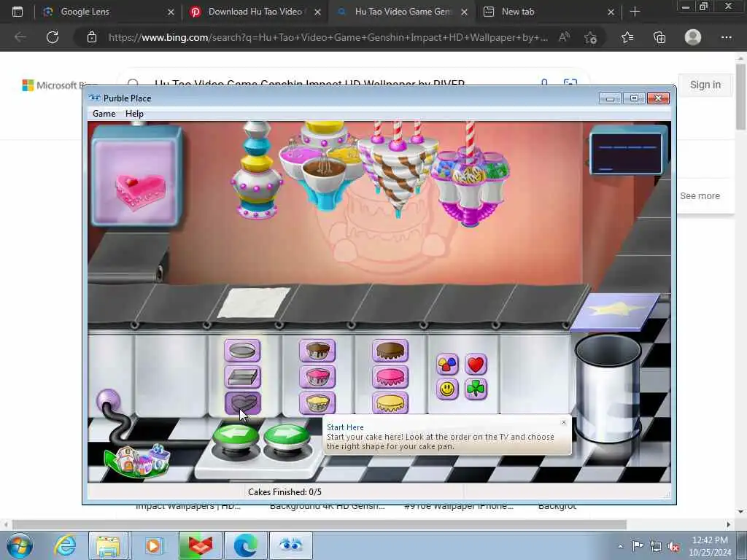Open Purble Place taskbar icon
Viewport: 747px width, 560px height.
[290, 545]
